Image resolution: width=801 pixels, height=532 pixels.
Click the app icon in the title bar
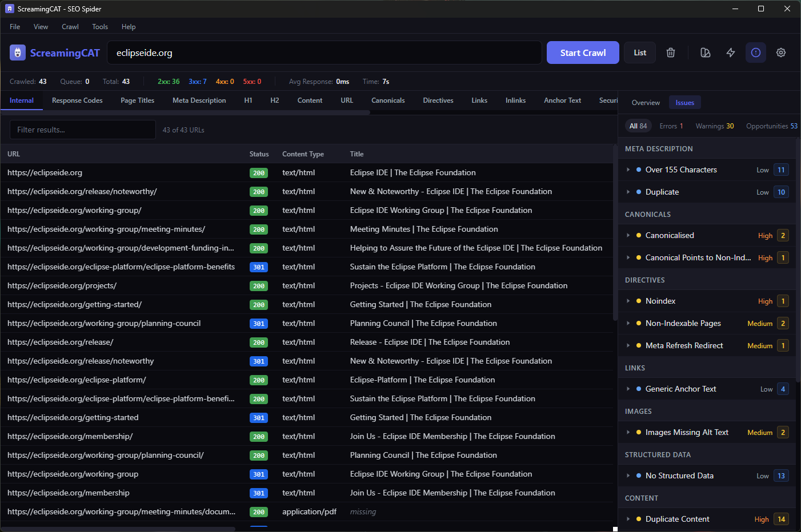(9, 9)
